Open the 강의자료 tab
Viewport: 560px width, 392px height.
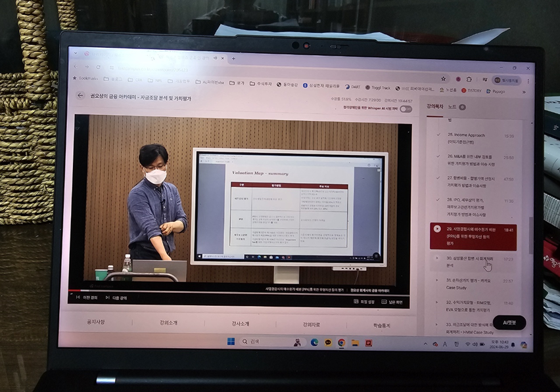pyautogui.click(x=311, y=325)
